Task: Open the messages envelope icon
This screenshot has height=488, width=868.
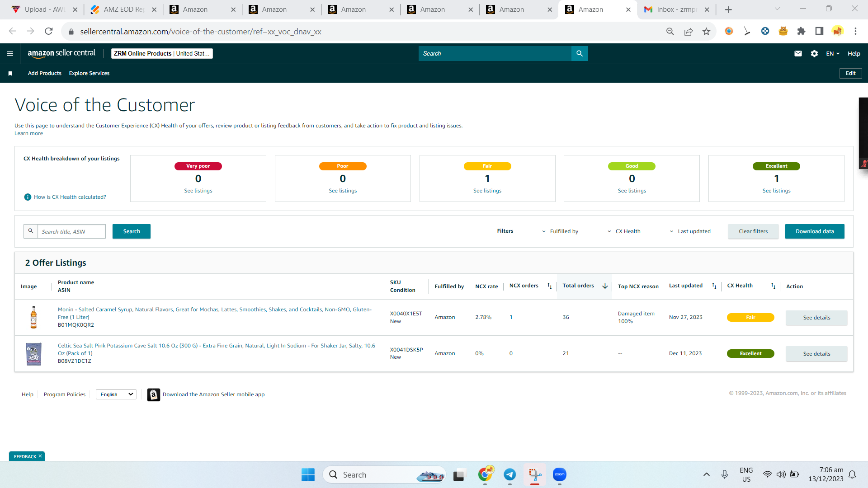Action: [x=798, y=54]
